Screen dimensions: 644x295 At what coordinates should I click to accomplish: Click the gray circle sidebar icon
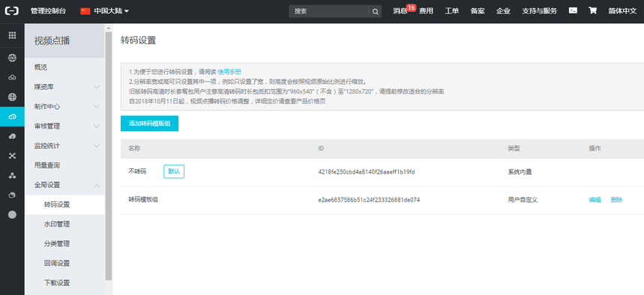12,215
